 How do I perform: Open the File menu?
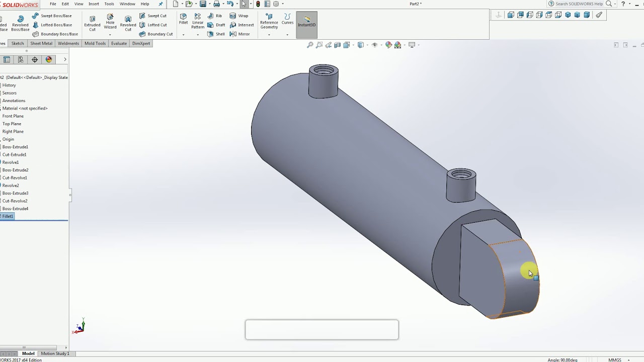[x=53, y=4]
